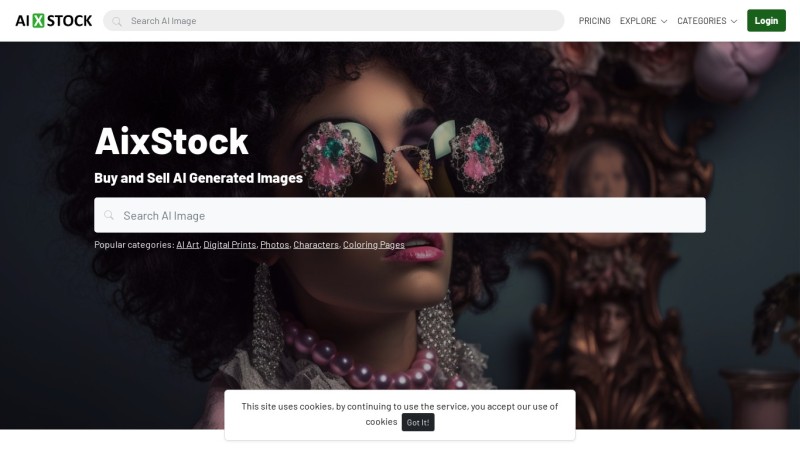
Task: Click the green X icon in logo
Action: (38, 21)
